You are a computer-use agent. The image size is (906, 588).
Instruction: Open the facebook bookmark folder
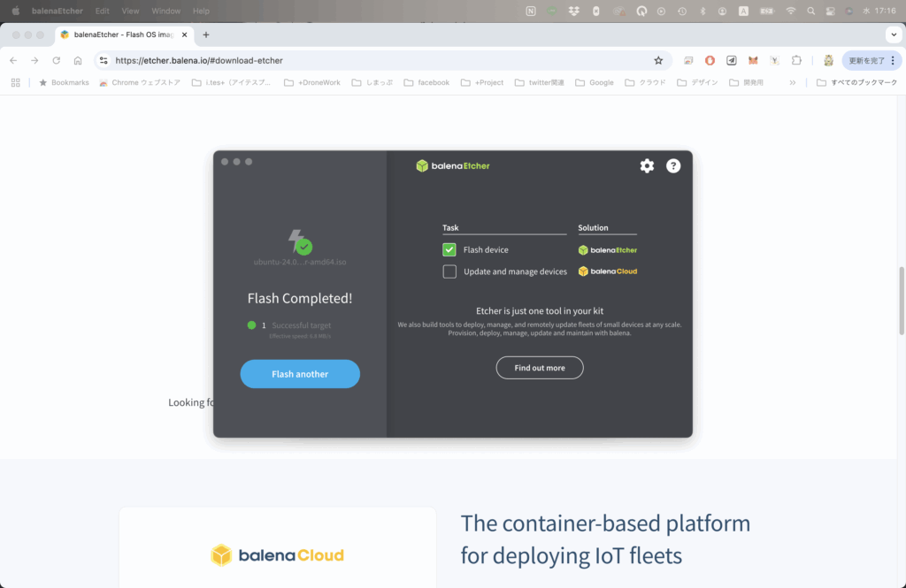pyautogui.click(x=426, y=82)
